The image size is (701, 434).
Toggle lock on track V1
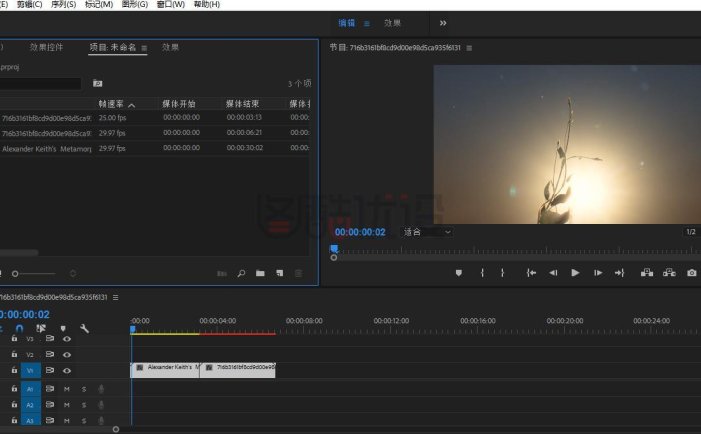(x=14, y=370)
